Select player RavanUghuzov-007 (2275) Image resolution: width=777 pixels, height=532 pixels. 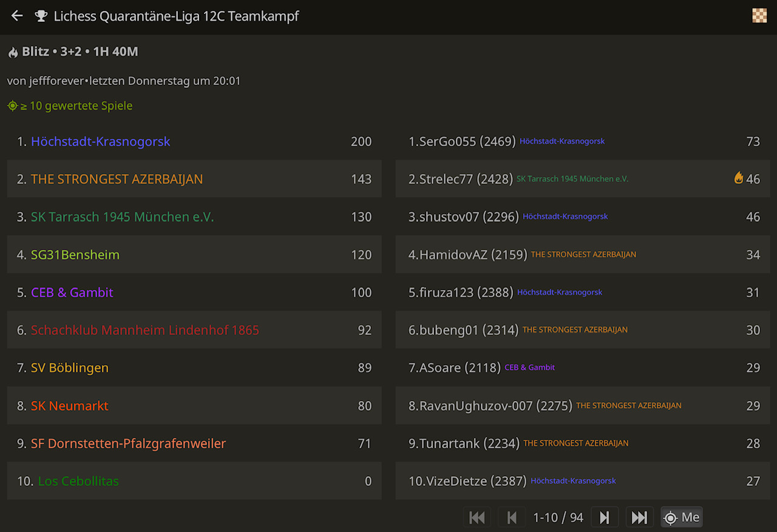point(583,405)
